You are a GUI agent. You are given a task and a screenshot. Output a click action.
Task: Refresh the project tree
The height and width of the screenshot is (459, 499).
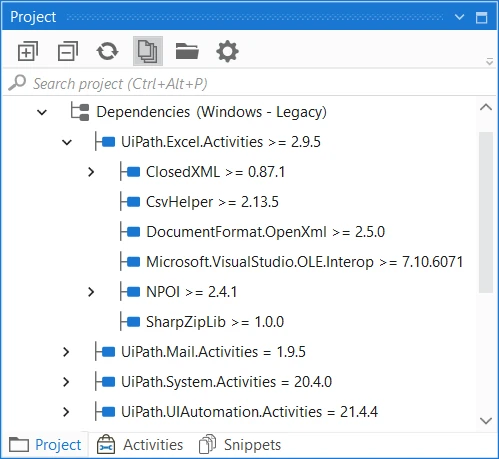pos(107,51)
